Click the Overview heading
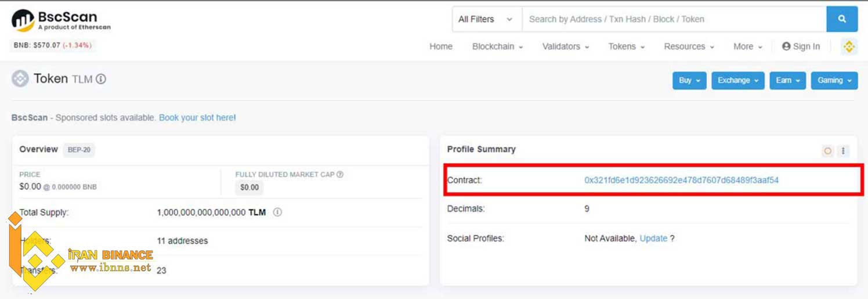This screenshot has height=299, width=868. tap(38, 149)
